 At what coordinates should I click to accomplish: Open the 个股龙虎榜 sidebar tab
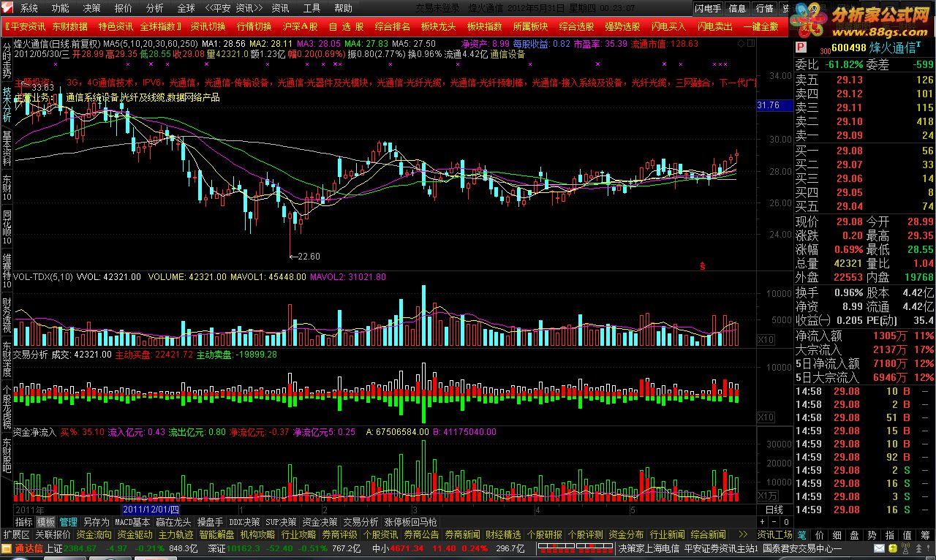coord(7,407)
